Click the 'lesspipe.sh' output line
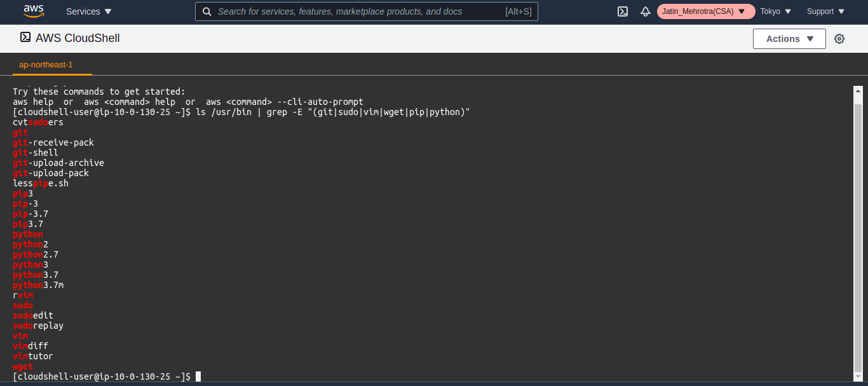The image size is (868, 386). tap(41, 183)
